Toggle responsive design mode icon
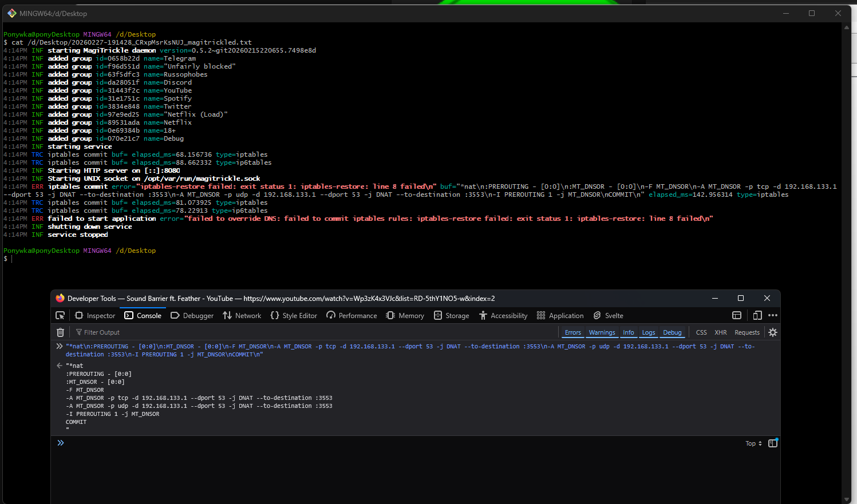Viewport: 857px width, 504px height. pyautogui.click(x=757, y=315)
